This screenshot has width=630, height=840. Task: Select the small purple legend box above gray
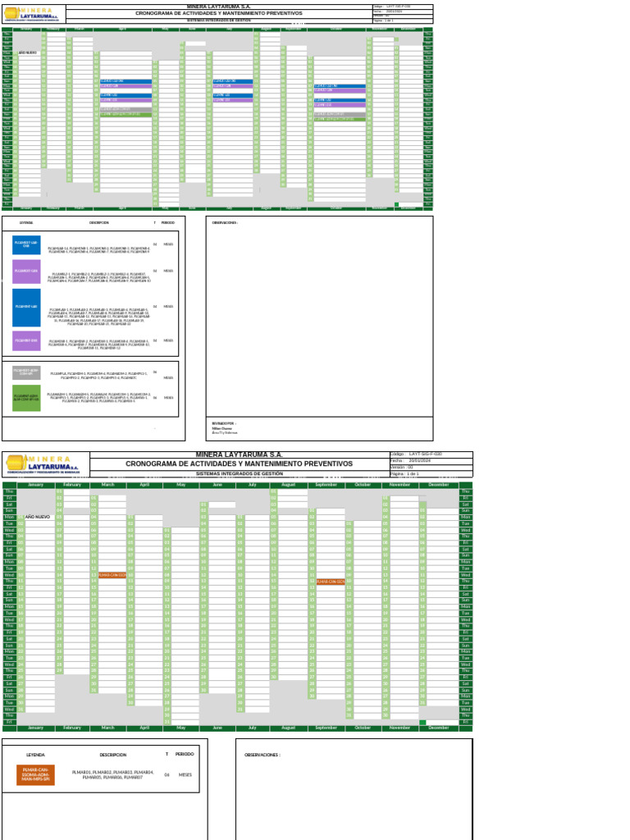pos(26,340)
